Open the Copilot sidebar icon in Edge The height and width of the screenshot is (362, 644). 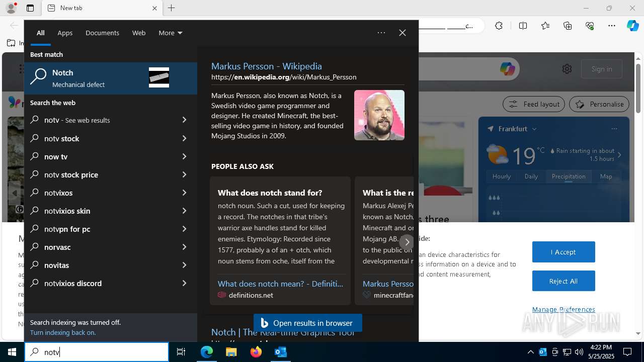[x=632, y=26]
